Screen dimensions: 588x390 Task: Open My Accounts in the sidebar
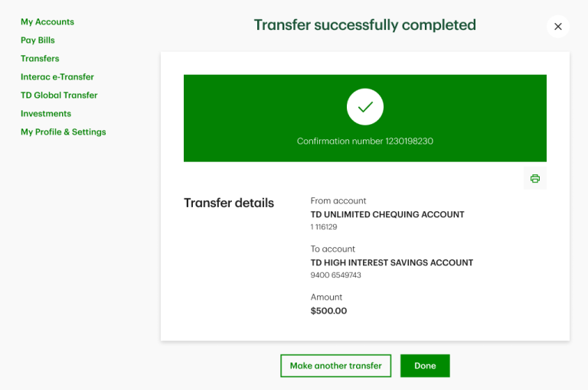(47, 21)
